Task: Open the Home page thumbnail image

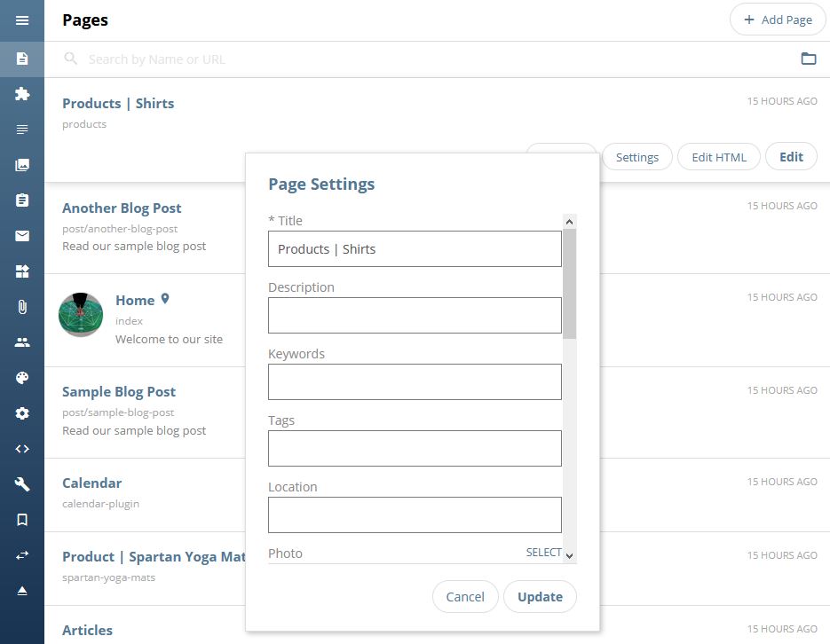Action: click(81, 315)
